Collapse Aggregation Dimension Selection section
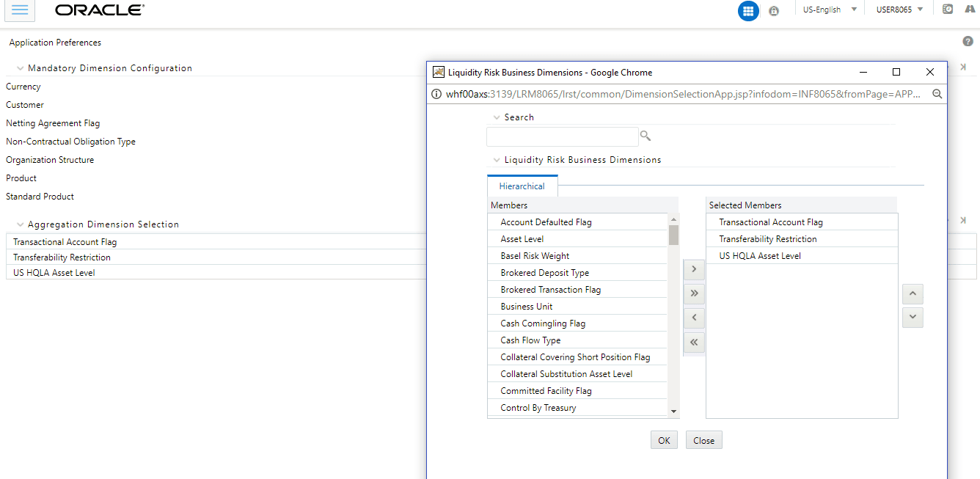Screen dimensions: 980x479 tap(20, 224)
